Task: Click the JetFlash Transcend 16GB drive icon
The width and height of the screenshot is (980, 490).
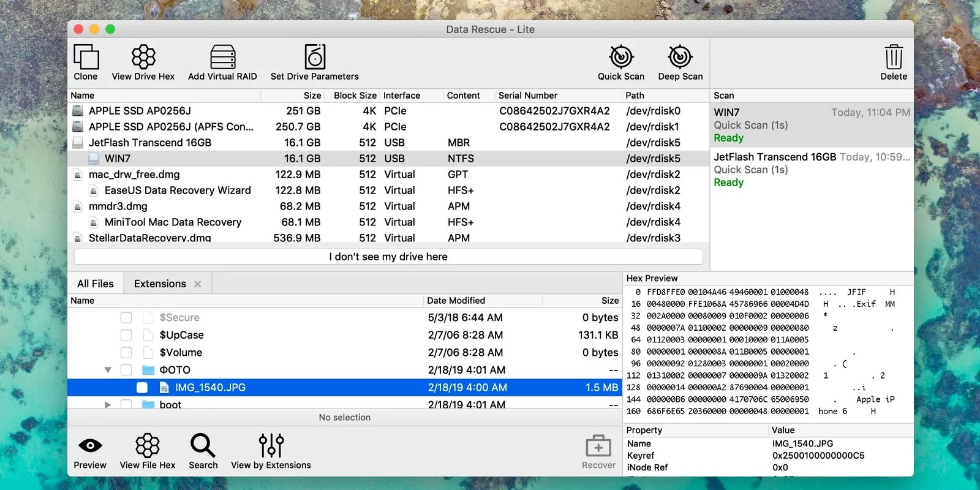Action: click(x=78, y=143)
